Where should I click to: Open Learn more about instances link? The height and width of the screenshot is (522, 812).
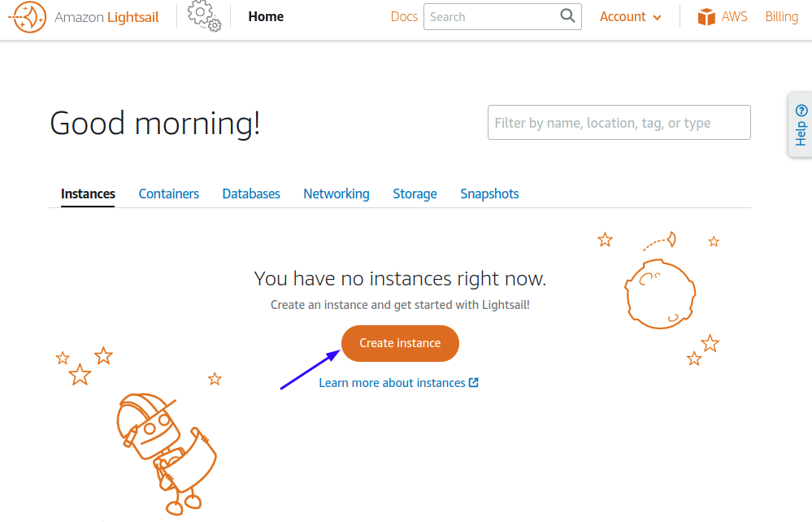pyautogui.click(x=392, y=383)
